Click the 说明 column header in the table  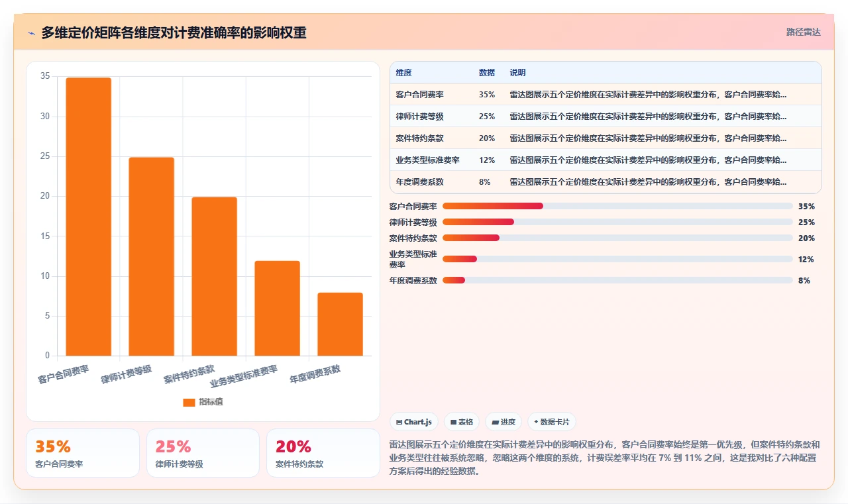pyautogui.click(x=517, y=73)
